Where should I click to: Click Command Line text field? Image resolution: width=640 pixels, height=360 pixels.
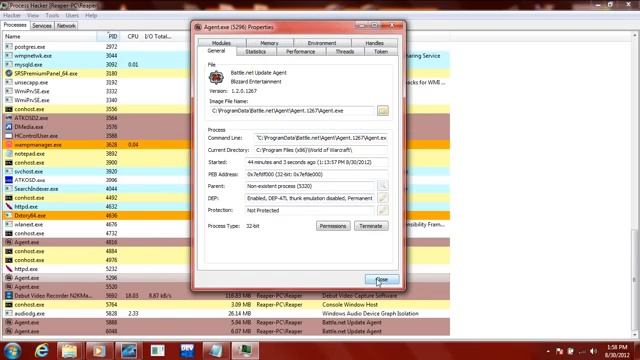pyautogui.click(x=321, y=138)
